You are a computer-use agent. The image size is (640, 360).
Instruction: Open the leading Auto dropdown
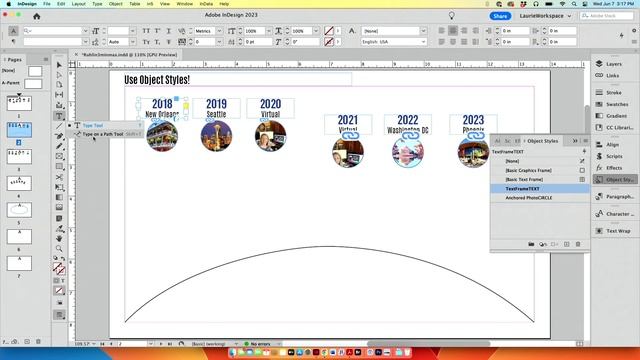click(x=133, y=42)
